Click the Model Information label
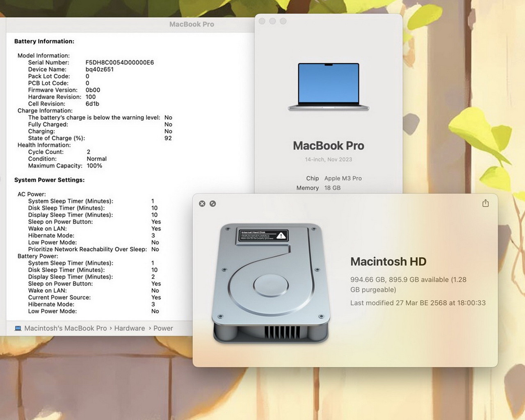 click(43, 55)
